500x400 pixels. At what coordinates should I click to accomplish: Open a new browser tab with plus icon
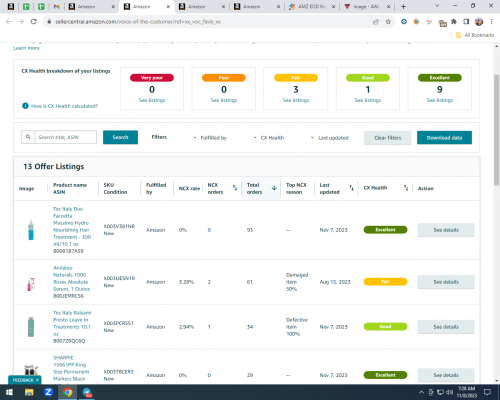[x=403, y=6]
